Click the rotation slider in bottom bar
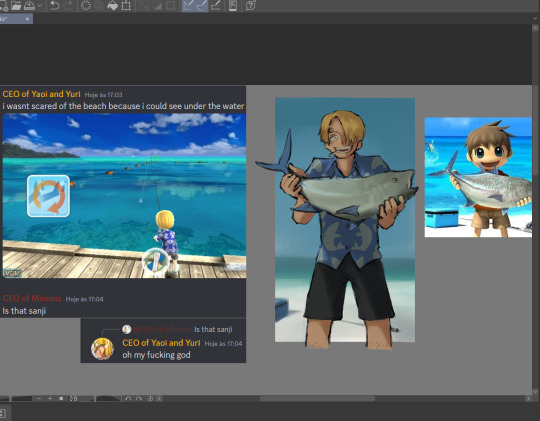This screenshot has height=421, width=540. [x=108, y=399]
